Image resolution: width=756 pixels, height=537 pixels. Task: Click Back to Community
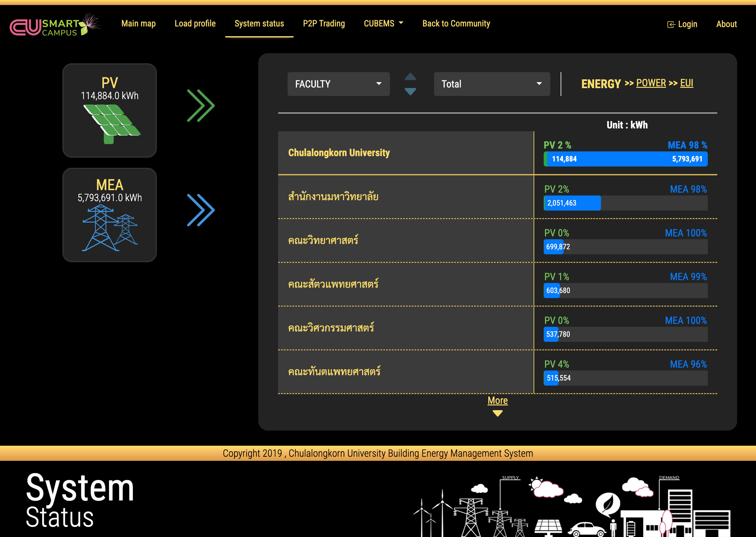pyautogui.click(x=456, y=24)
